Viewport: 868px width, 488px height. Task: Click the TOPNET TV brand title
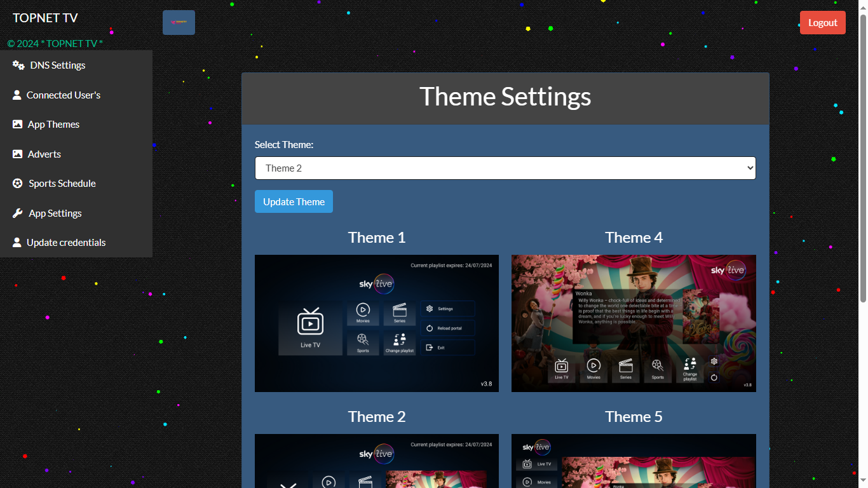pyautogui.click(x=45, y=18)
